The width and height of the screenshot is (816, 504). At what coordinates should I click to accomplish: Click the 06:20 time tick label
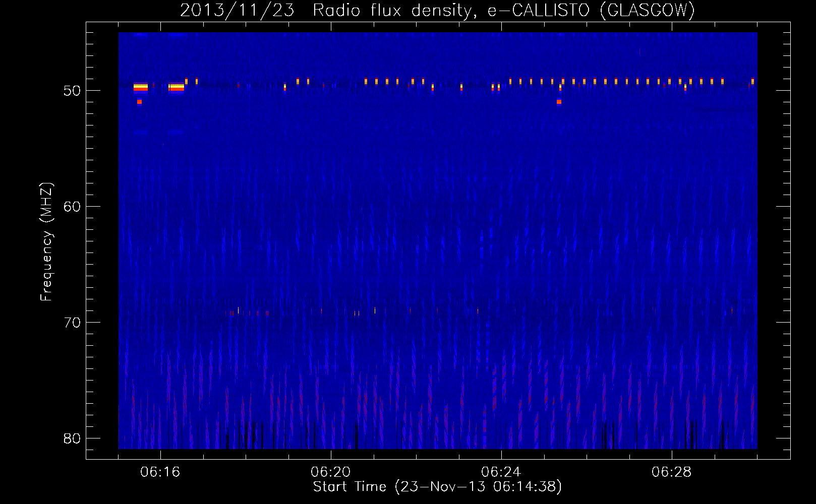(331, 472)
